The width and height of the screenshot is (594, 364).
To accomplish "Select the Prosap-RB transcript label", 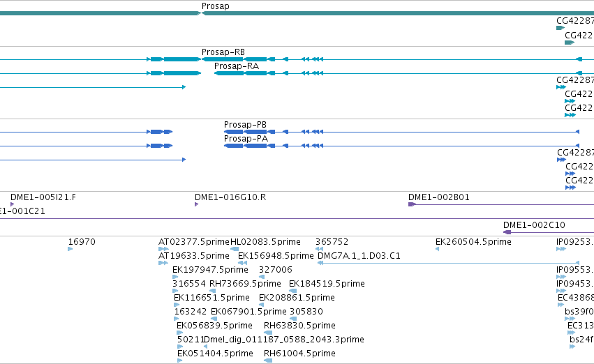I will point(223,52).
